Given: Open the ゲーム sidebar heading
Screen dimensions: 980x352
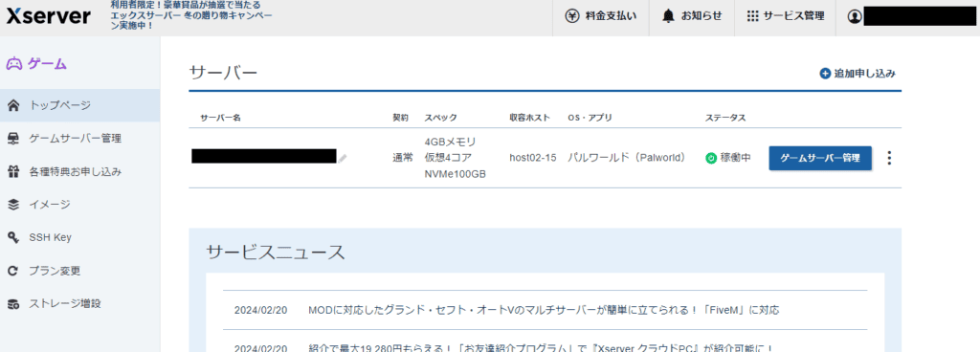Looking at the screenshot, I should tap(48, 64).
